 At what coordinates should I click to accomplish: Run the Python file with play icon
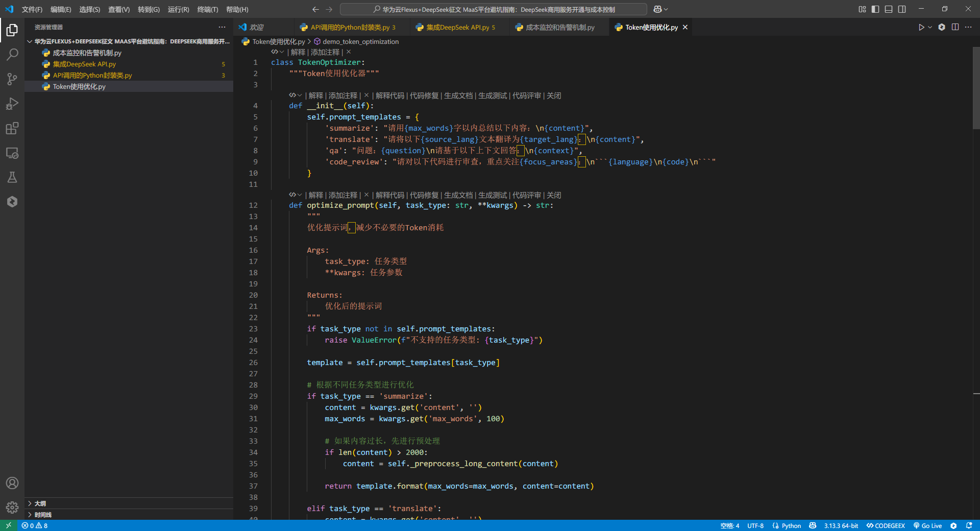click(x=921, y=27)
